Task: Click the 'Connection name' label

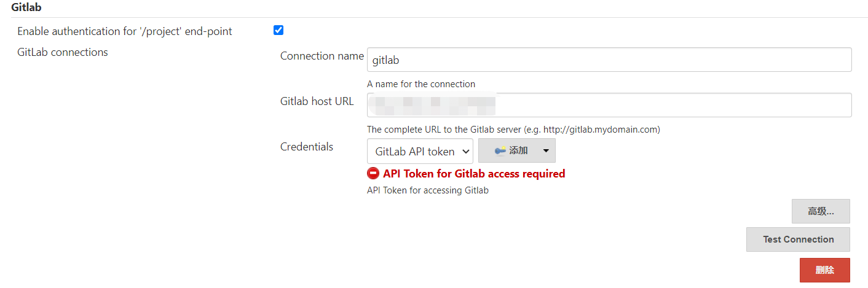Action: tap(322, 56)
